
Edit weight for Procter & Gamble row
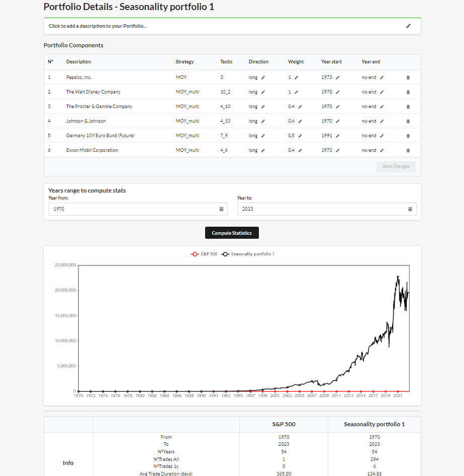coord(300,107)
